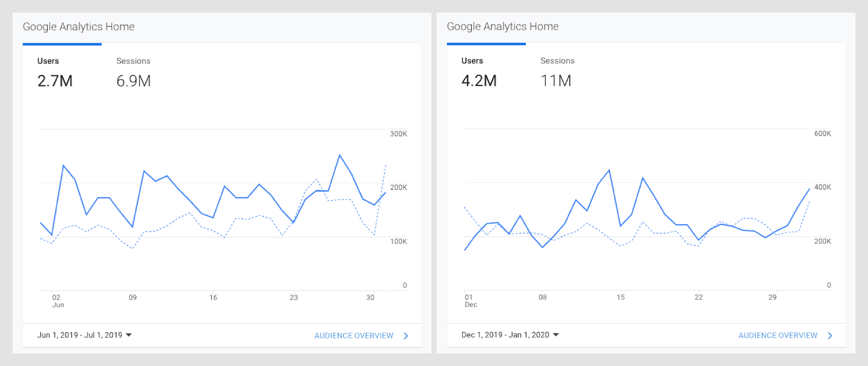Screen dimensions: 868x366
Task: Click the dropdown arrow beside Jul 1, 2019
Action: coord(129,335)
